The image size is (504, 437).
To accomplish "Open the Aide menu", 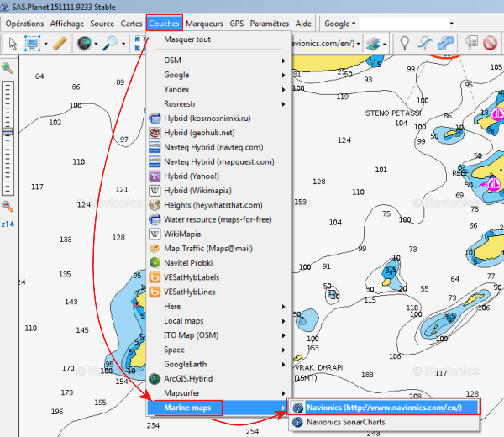I will 303,24.
